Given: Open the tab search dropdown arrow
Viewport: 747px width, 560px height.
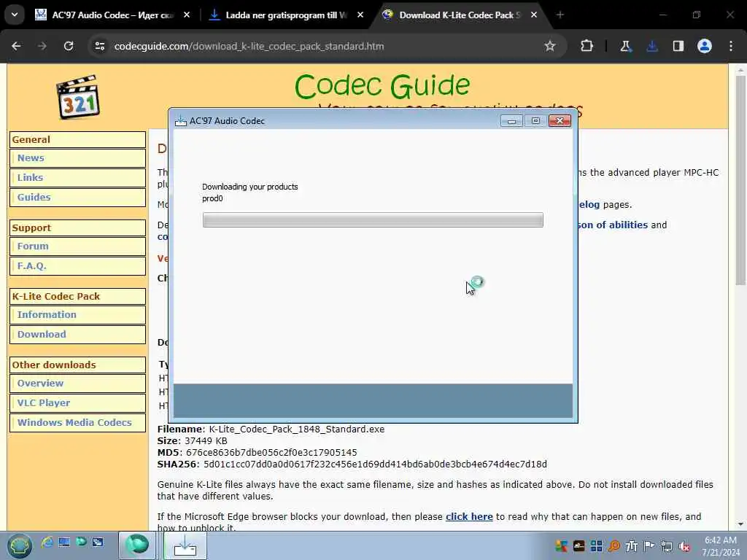Looking at the screenshot, I should pos(15,15).
